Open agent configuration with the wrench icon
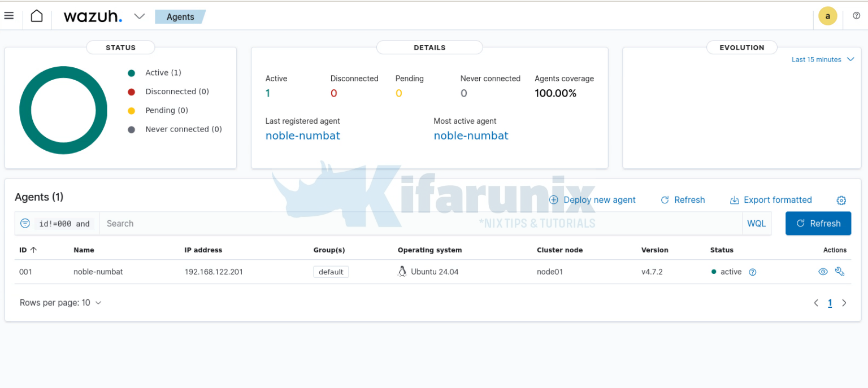Image resolution: width=868 pixels, height=388 pixels. click(840, 271)
